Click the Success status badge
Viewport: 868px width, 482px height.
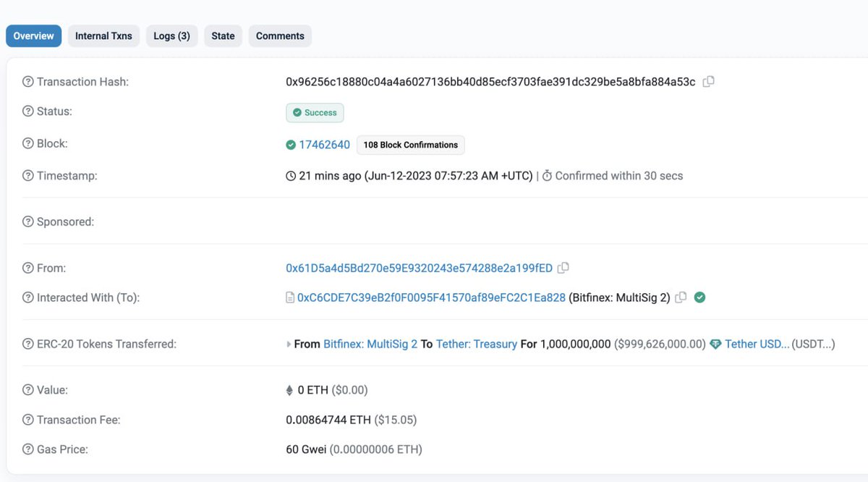(x=315, y=113)
